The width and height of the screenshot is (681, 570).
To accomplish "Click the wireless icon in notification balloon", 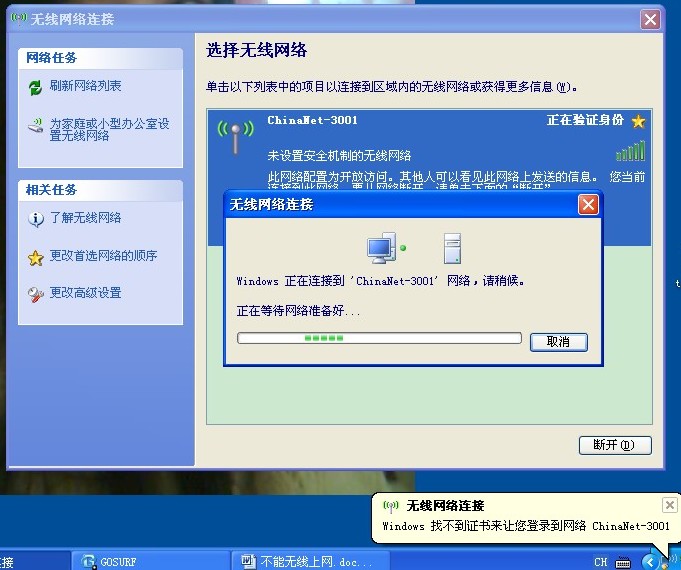I will pyautogui.click(x=391, y=506).
